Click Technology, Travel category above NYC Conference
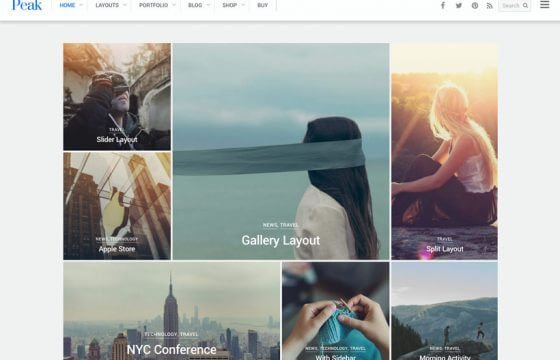The height and width of the screenshot is (360, 560). (x=171, y=334)
